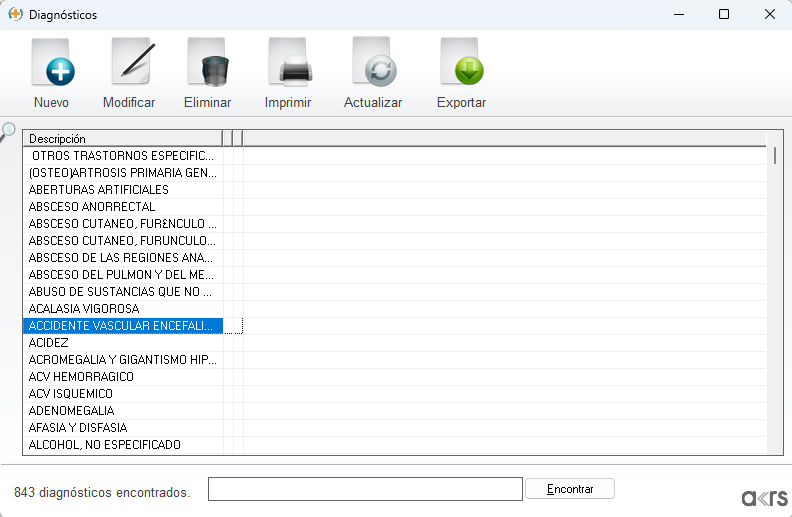Click the Nuevo icon to add diagnosis
792x517 pixels.
point(51,66)
